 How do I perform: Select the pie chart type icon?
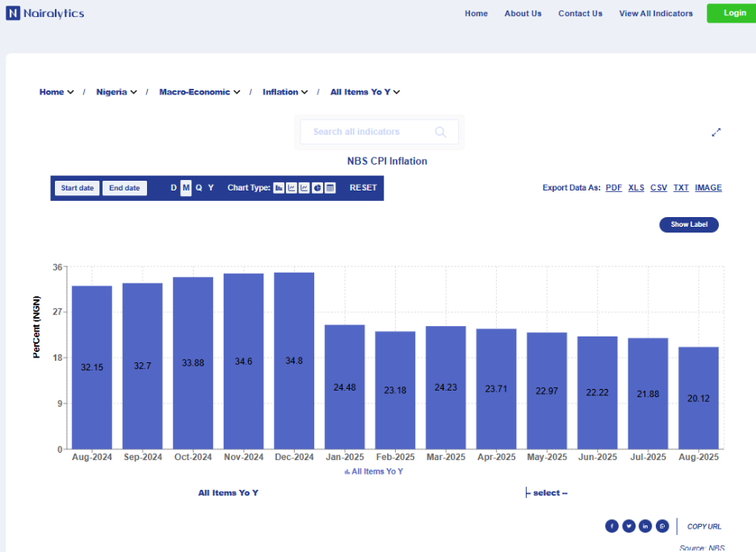(x=317, y=188)
